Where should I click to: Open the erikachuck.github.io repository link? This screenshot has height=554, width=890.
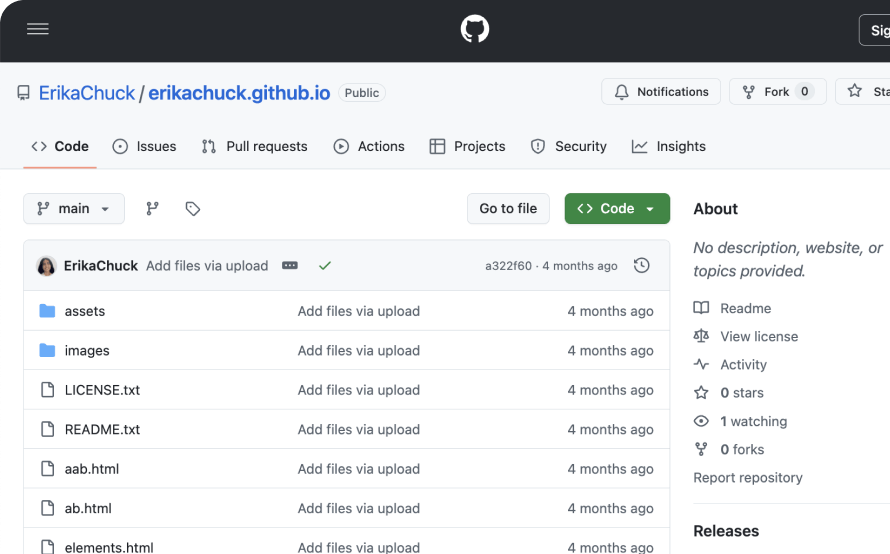(239, 93)
